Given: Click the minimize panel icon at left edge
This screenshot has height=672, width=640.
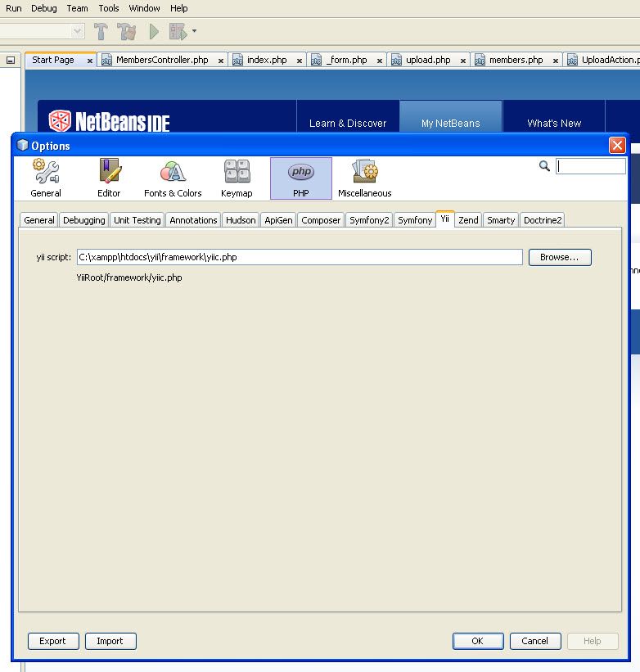Looking at the screenshot, I should (11, 61).
